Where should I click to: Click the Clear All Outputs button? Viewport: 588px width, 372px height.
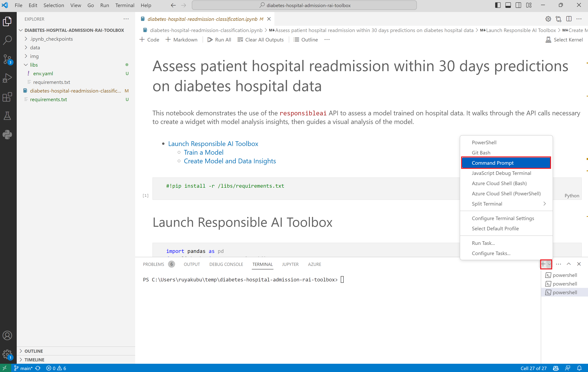(261, 39)
